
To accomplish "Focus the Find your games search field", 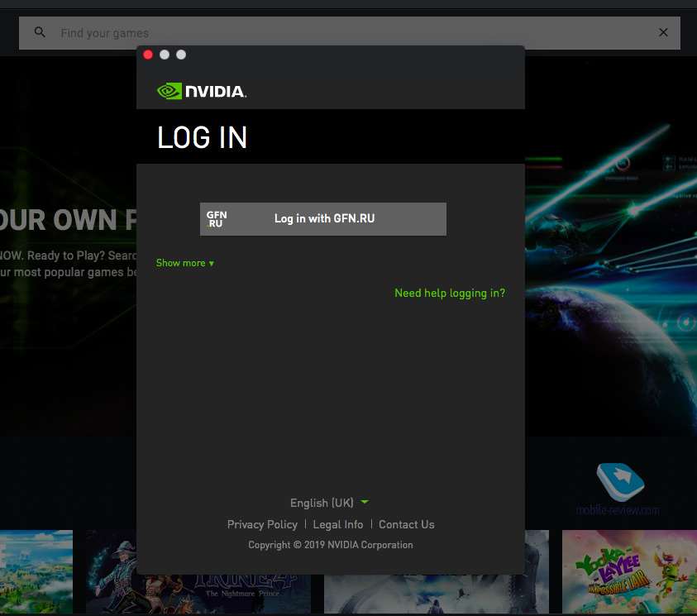I will point(350,33).
